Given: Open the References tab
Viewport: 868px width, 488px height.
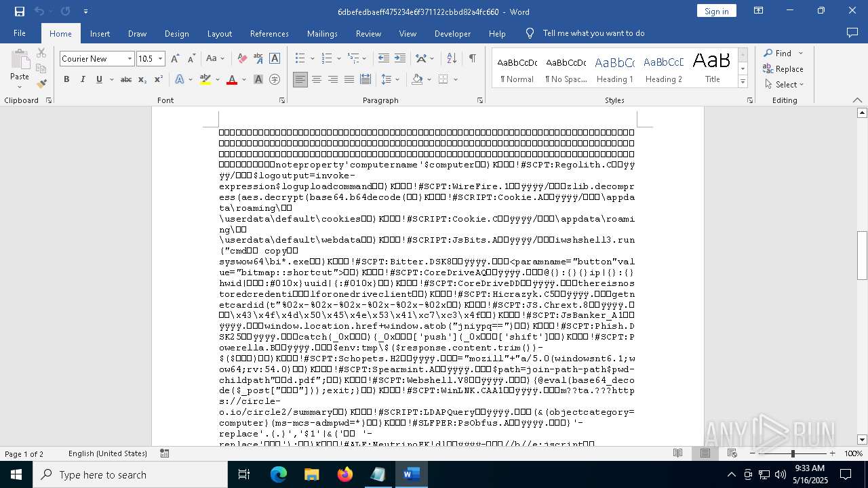Looking at the screenshot, I should (269, 33).
